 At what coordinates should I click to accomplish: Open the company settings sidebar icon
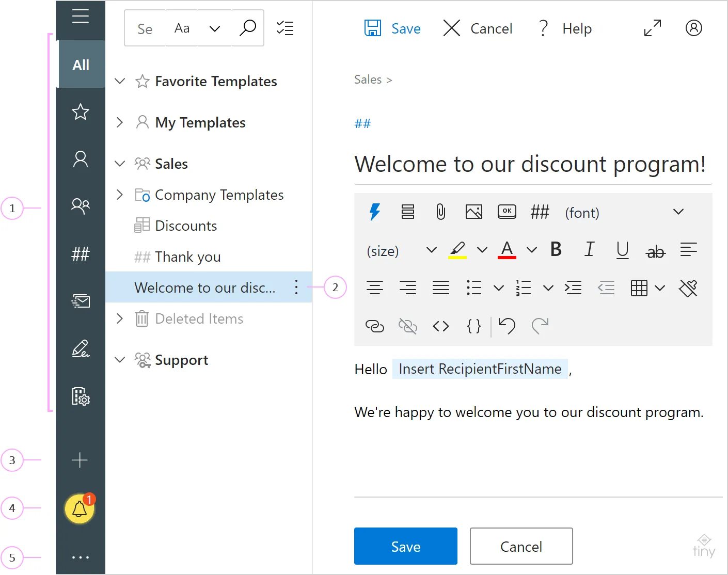pos(81,396)
